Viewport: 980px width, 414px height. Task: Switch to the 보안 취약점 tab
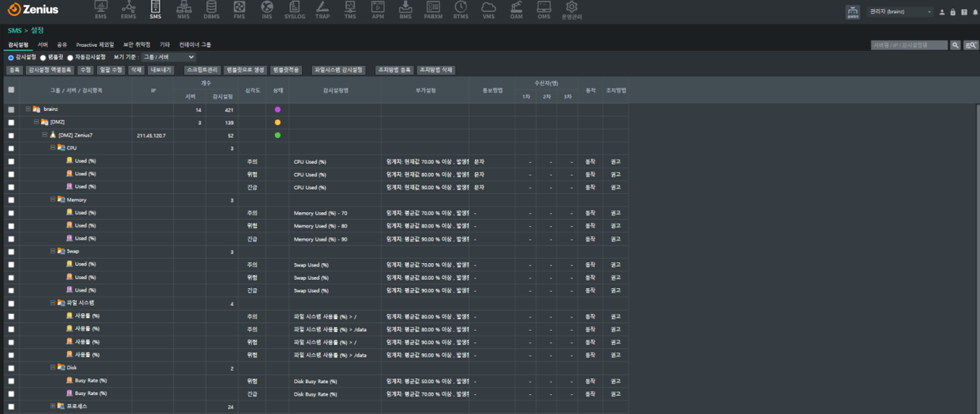(x=136, y=45)
